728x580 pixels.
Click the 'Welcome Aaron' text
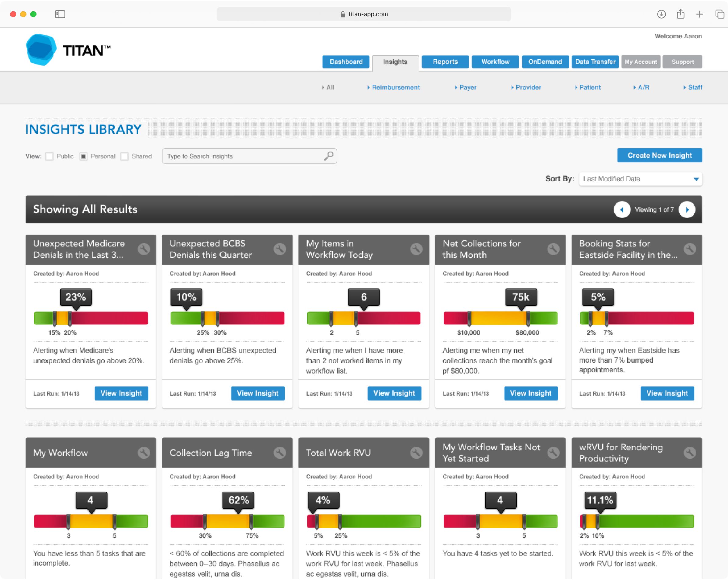click(678, 36)
